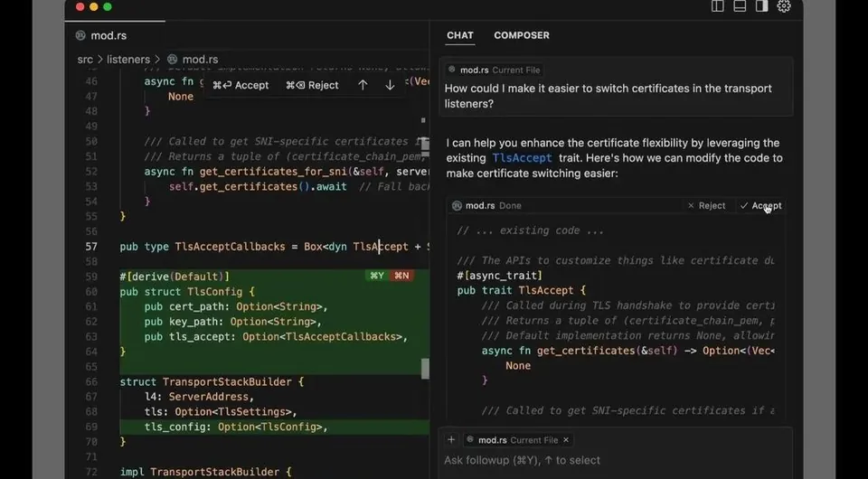Click mod.rs Current File chip in question
Screen dimensions: 868x479
click(494, 70)
